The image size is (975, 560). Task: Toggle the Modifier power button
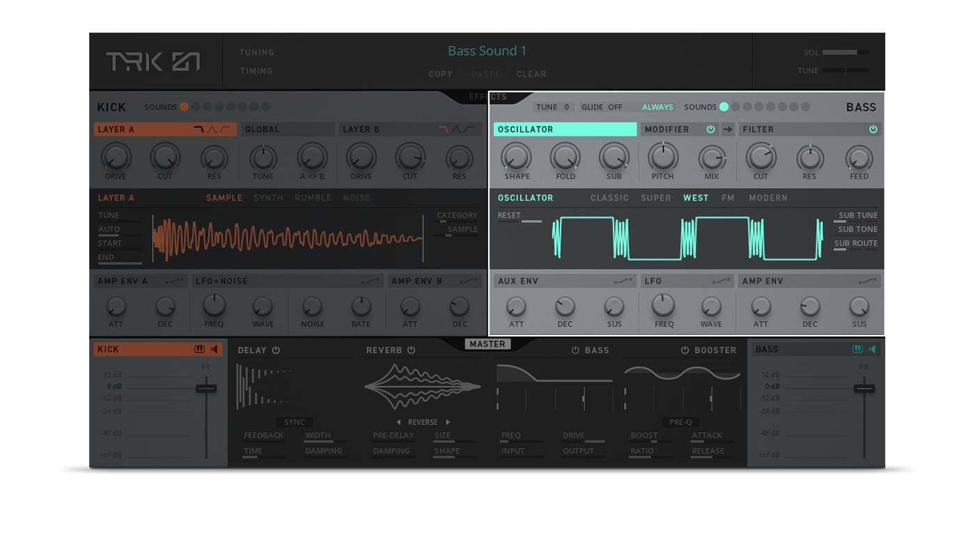tap(710, 130)
